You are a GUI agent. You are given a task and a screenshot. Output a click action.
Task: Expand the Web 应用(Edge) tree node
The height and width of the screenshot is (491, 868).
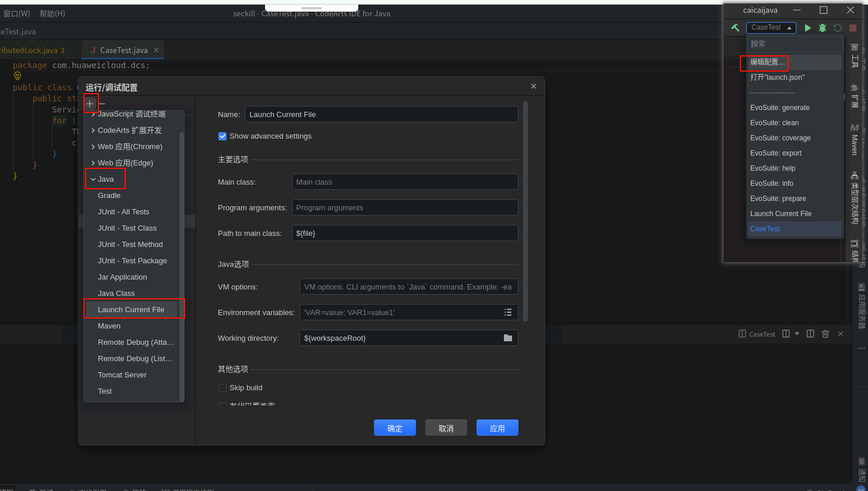[x=93, y=163]
